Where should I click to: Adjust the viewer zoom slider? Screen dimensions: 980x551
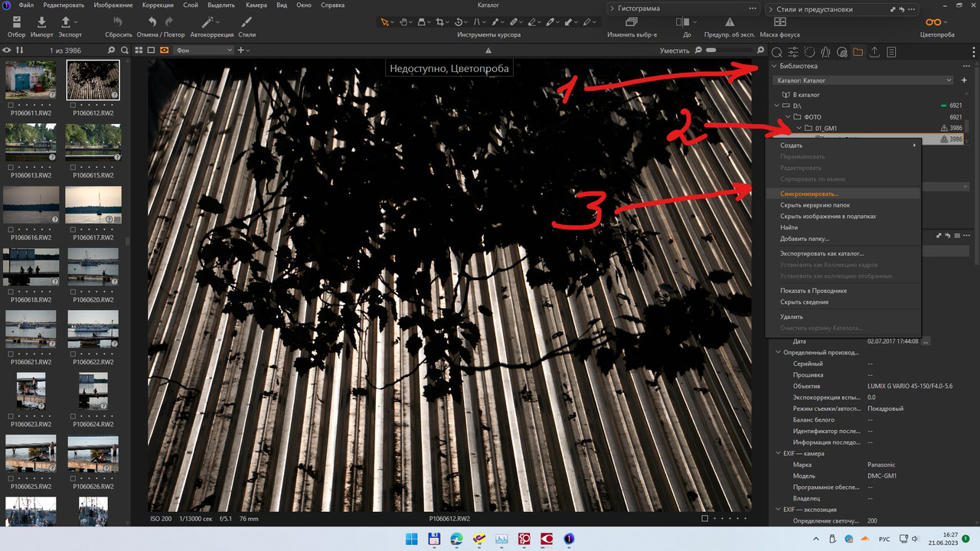(x=730, y=51)
